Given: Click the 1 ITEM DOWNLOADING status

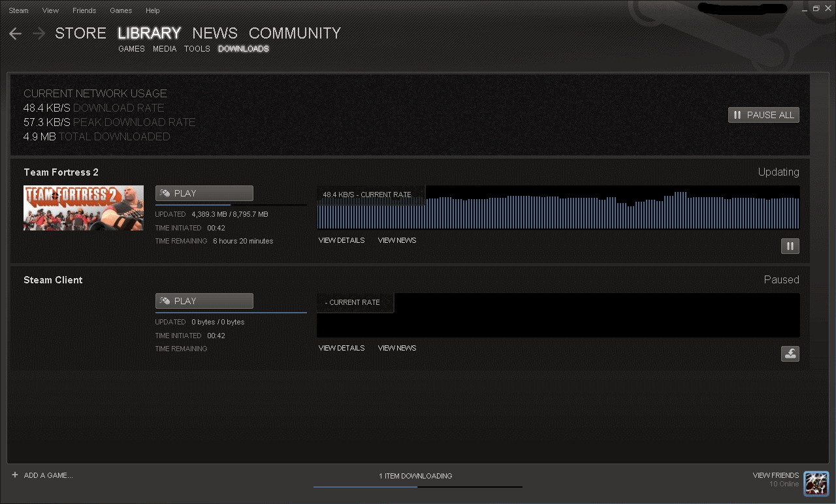Looking at the screenshot, I should click(415, 476).
